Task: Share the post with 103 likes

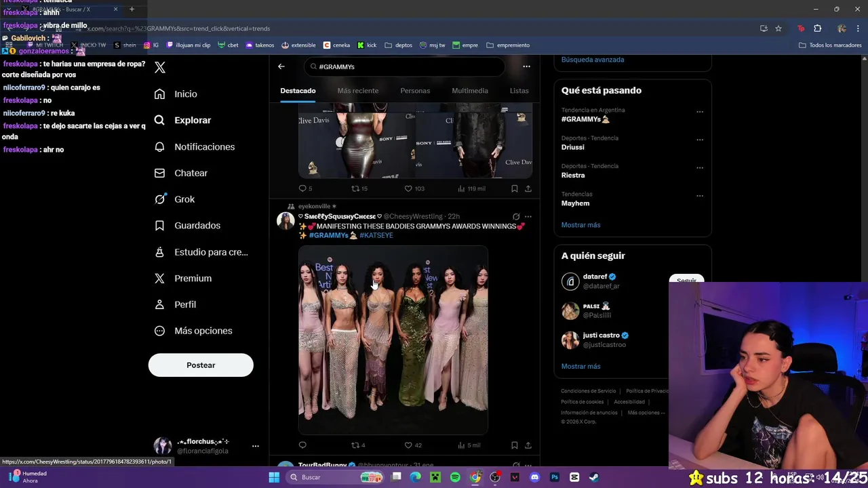Action: [528, 188]
